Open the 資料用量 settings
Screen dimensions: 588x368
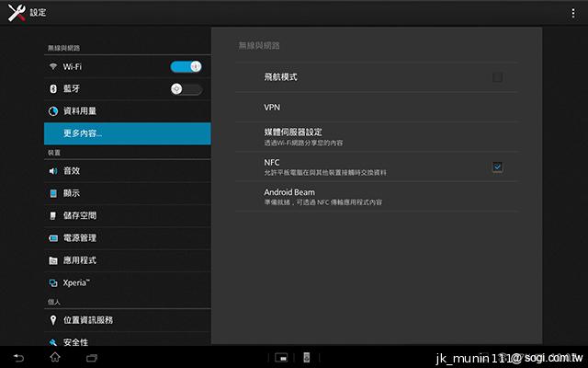(x=127, y=111)
